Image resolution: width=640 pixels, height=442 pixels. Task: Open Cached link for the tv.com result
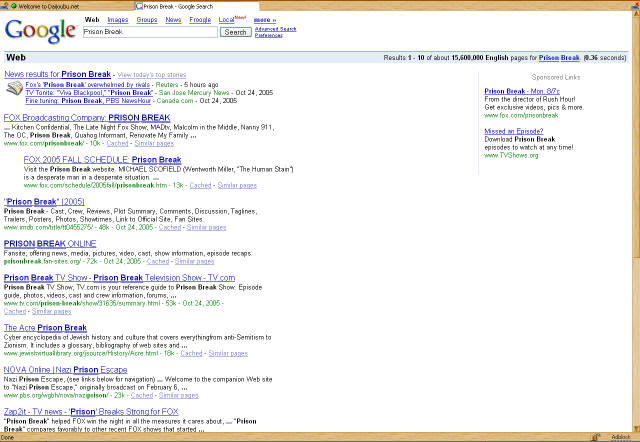tap(15, 311)
